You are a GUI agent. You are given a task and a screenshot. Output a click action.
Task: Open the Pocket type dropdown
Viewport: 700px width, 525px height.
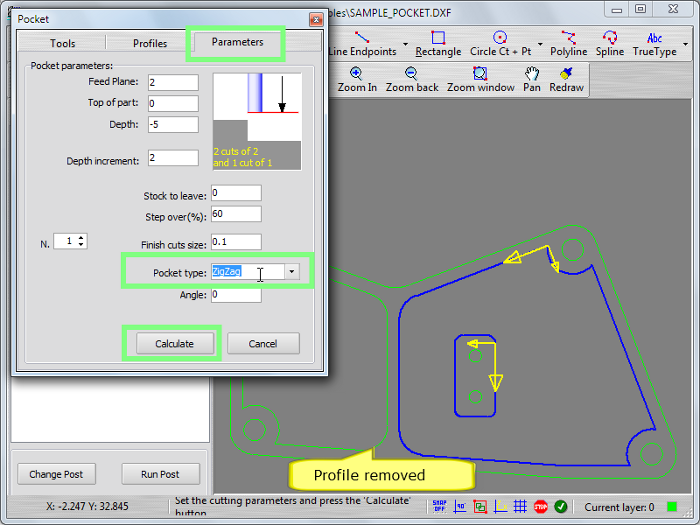point(291,272)
